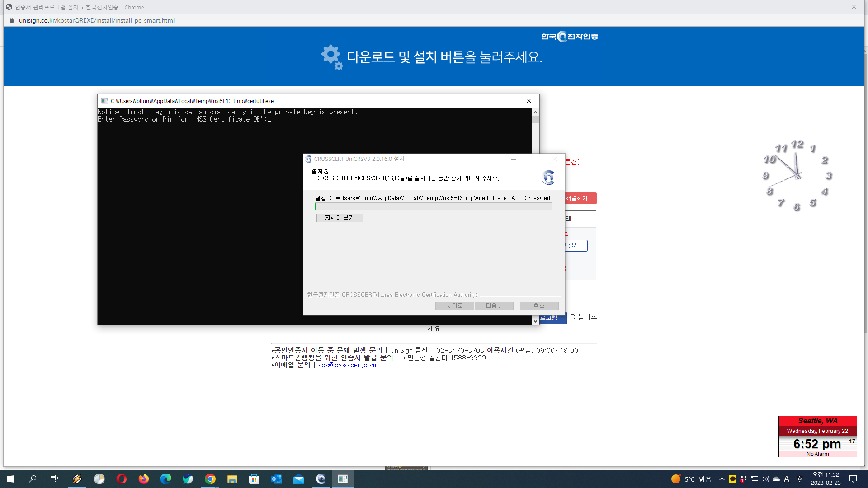Screen dimensions: 868x488
Task: Open the Mail app from taskbar
Action: pos(298,479)
